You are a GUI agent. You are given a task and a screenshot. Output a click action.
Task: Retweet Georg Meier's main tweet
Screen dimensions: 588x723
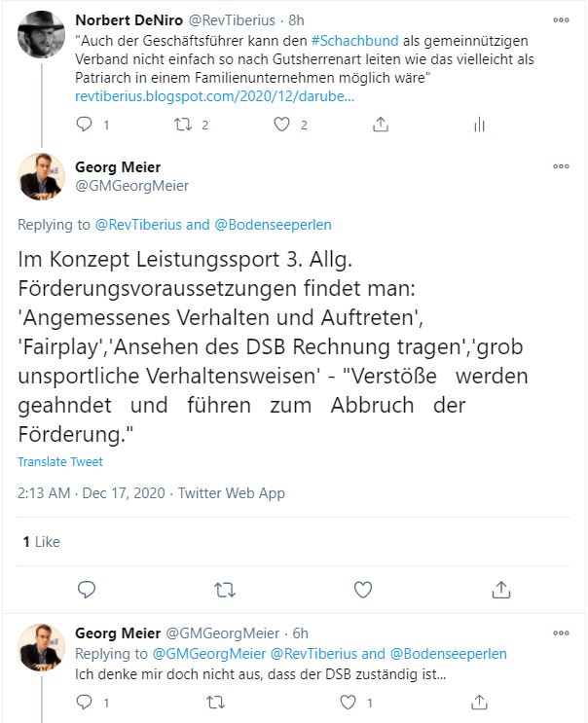click(225, 590)
